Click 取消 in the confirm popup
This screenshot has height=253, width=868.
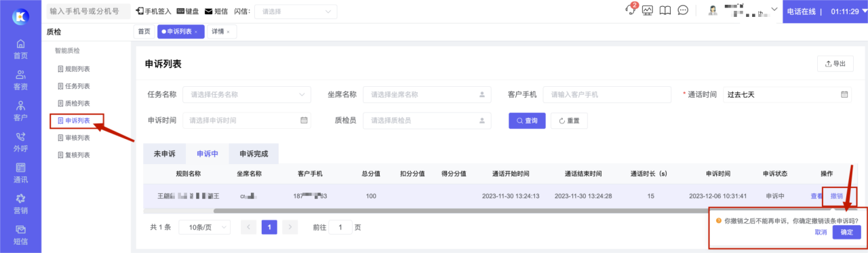821,232
